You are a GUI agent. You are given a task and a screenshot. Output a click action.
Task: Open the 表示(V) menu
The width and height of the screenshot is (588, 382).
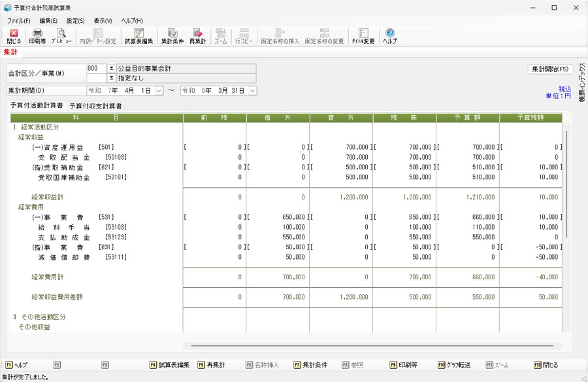(103, 21)
